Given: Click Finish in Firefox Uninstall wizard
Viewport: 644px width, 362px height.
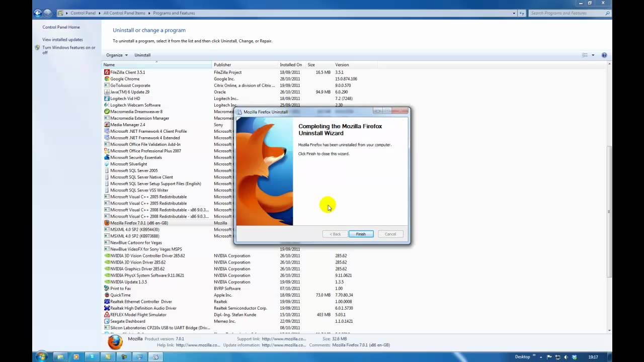Looking at the screenshot, I should click(x=361, y=234).
